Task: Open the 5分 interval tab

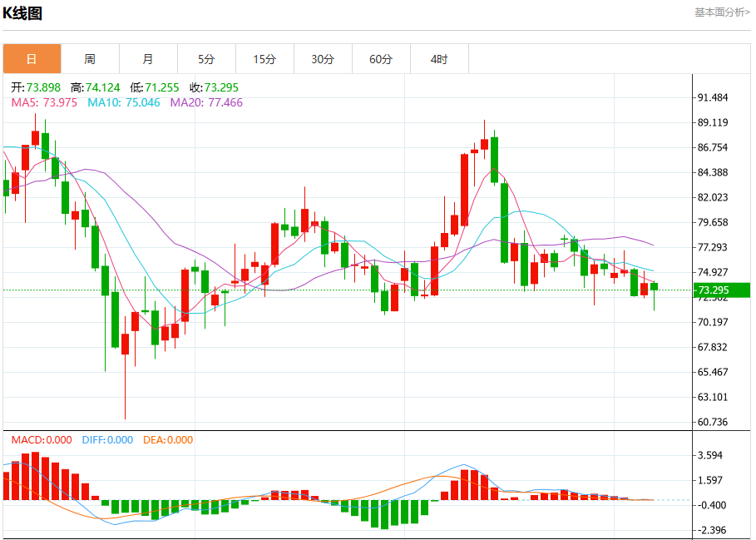Action: click(206, 59)
